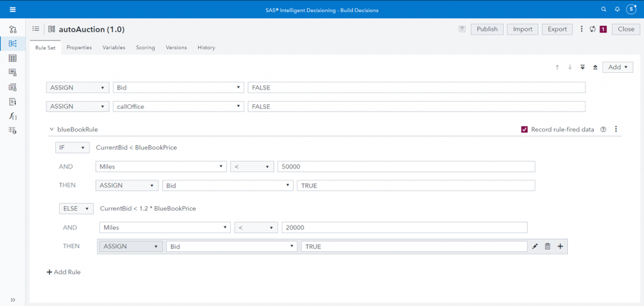Open ASSIGN dropdown in the IF THEN row
The height and width of the screenshot is (306, 644).
pos(127,186)
